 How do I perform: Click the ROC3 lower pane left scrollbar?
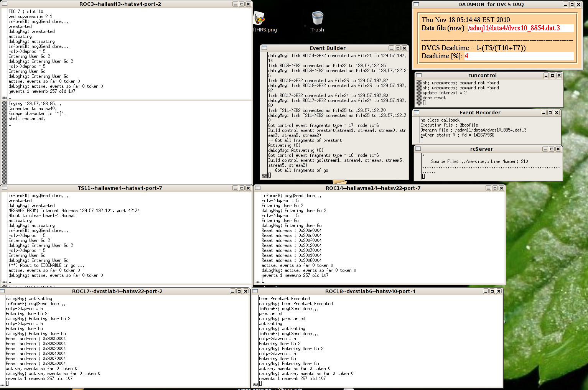click(x=5, y=142)
